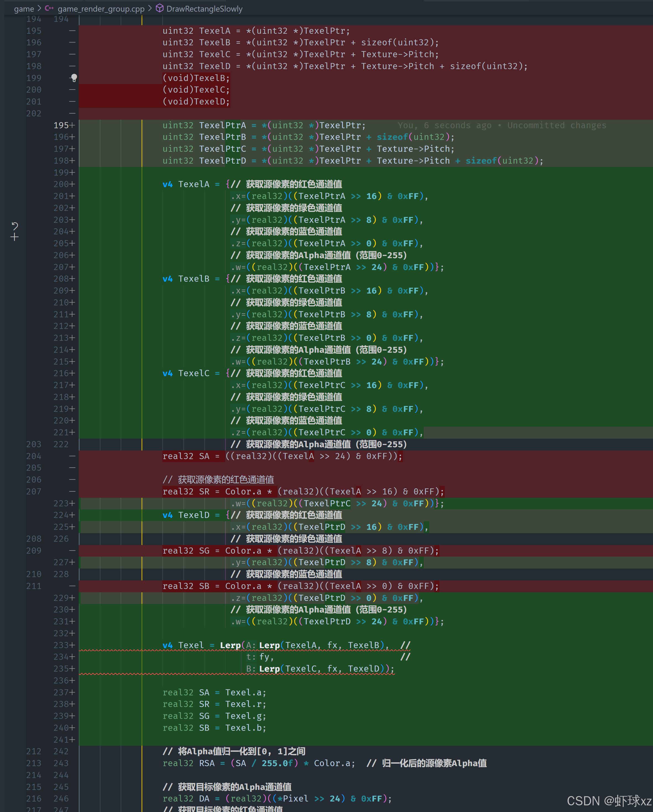Click the cube symbol icon before DrawRectangleSlowly

coord(159,8)
